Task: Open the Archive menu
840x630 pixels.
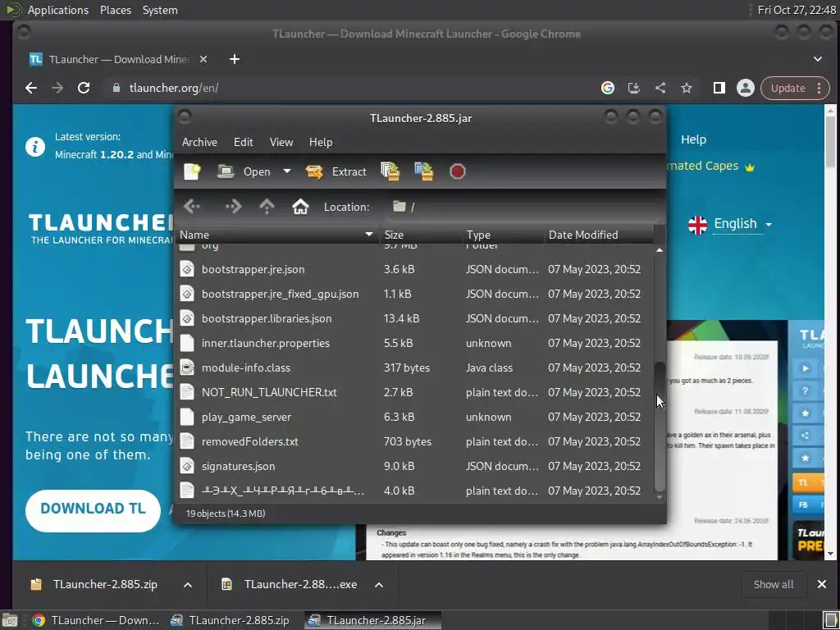Action: [199, 142]
